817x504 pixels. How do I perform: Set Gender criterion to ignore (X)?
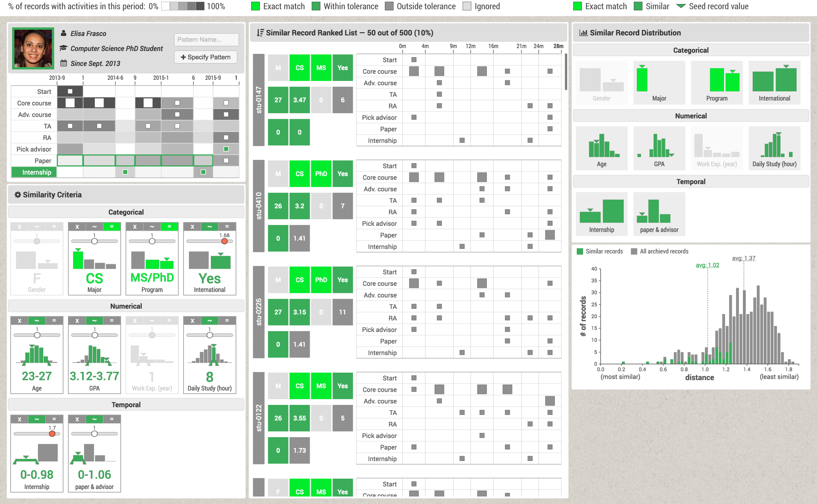[x=20, y=227]
